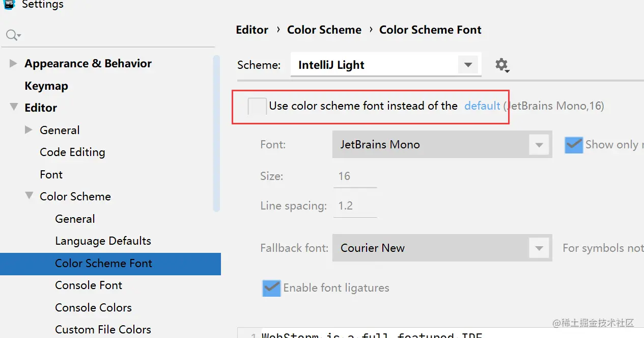Image resolution: width=644 pixels, height=338 pixels.
Task: Open the Fallback font Courier New dropdown
Action: [x=442, y=248]
